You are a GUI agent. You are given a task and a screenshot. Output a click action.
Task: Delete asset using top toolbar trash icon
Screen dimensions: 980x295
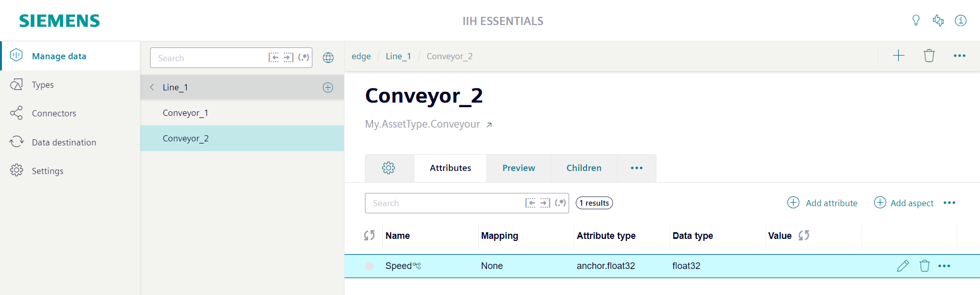click(929, 56)
